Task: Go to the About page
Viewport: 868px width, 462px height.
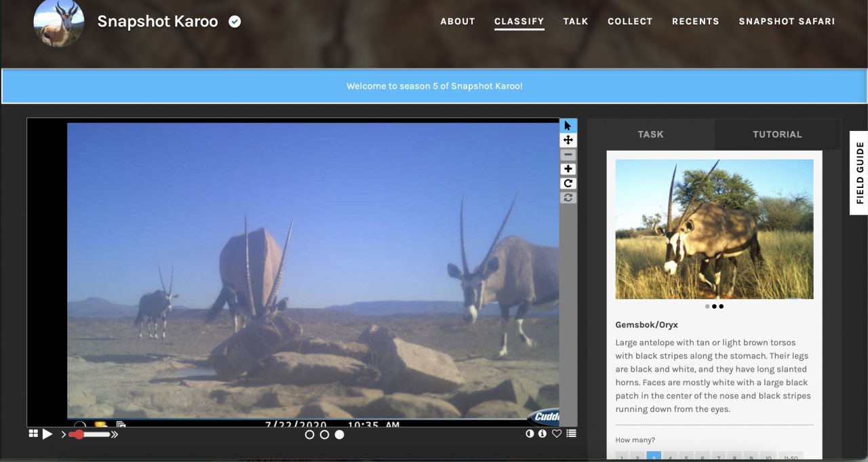Action: coord(458,21)
